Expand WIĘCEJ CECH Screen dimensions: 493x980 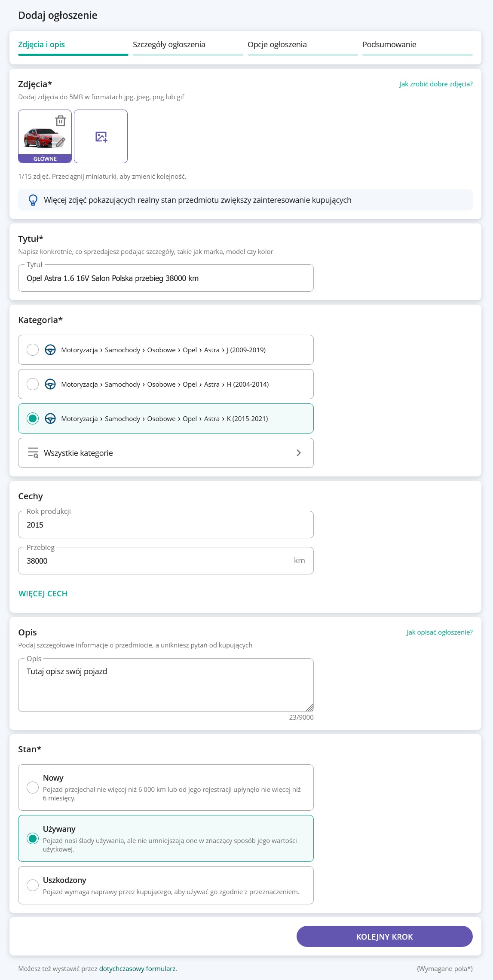click(x=43, y=594)
